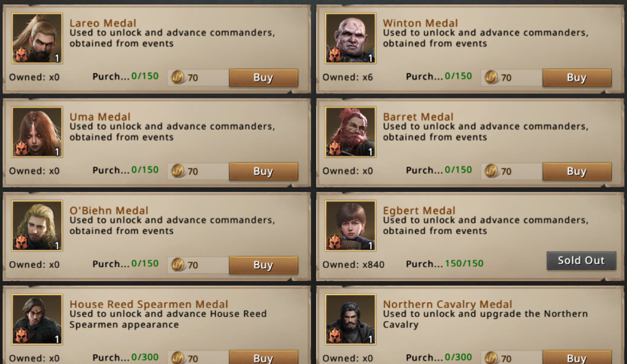Tap the Barret Medal red-bearded portrait
This screenshot has width=627, height=364.
point(350,132)
